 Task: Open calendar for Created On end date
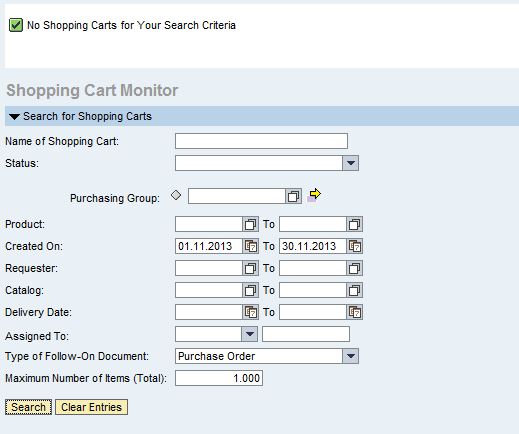point(354,246)
